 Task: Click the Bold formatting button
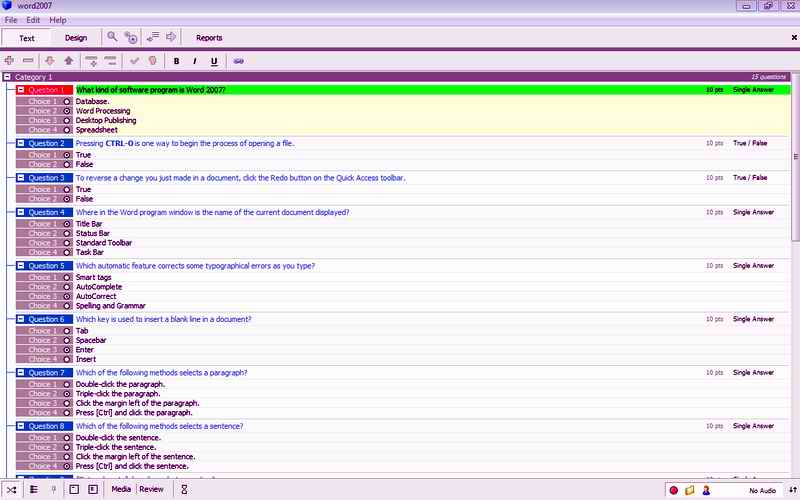tap(177, 61)
